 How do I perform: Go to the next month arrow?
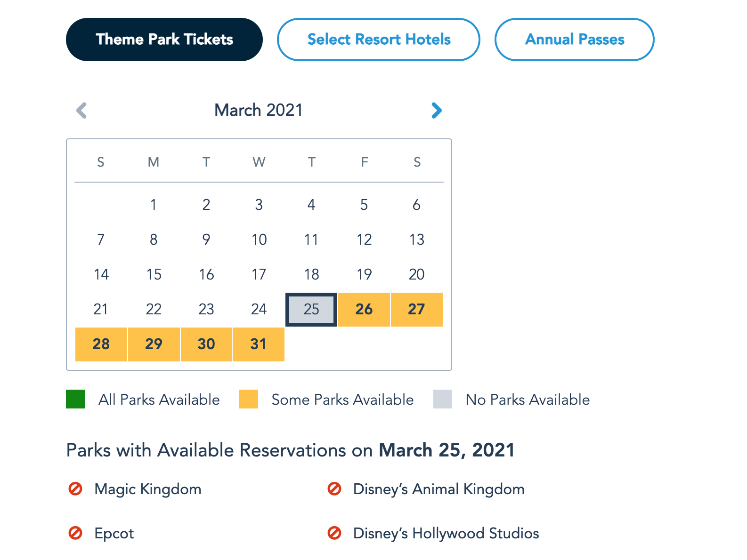pos(437,111)
